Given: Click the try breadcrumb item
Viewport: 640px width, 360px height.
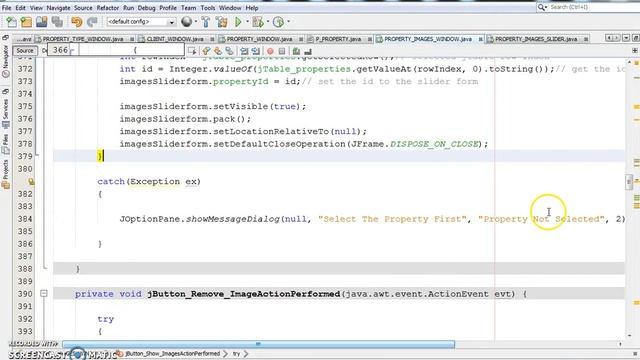Looking at the screenshot, I should pos(237,354).
